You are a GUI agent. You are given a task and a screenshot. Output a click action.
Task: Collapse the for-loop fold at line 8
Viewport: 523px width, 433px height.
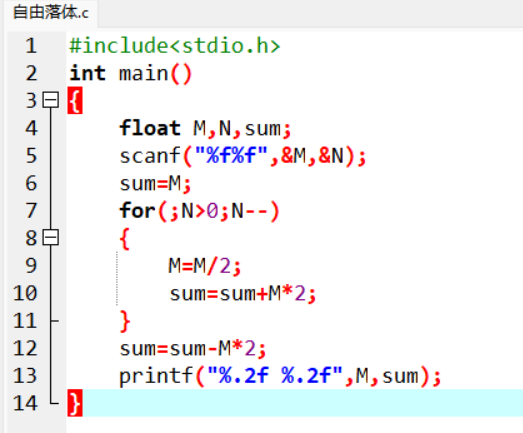point(51,238)
